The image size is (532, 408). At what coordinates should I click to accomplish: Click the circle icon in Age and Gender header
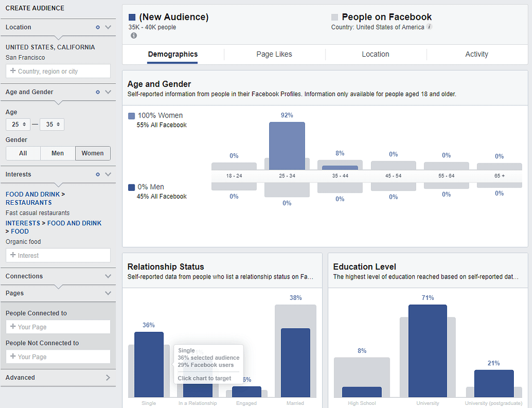(98, 92)
